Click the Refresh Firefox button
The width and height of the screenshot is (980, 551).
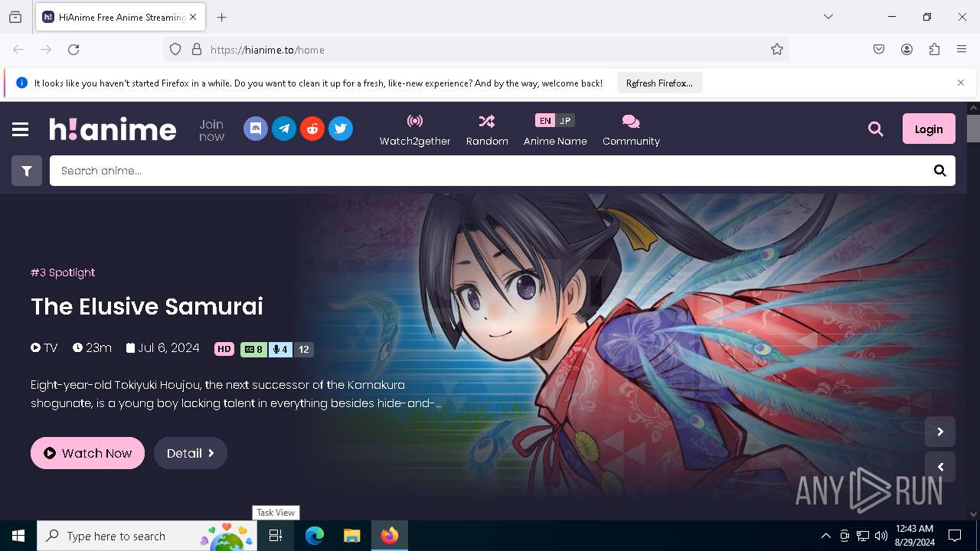point(659,83)
